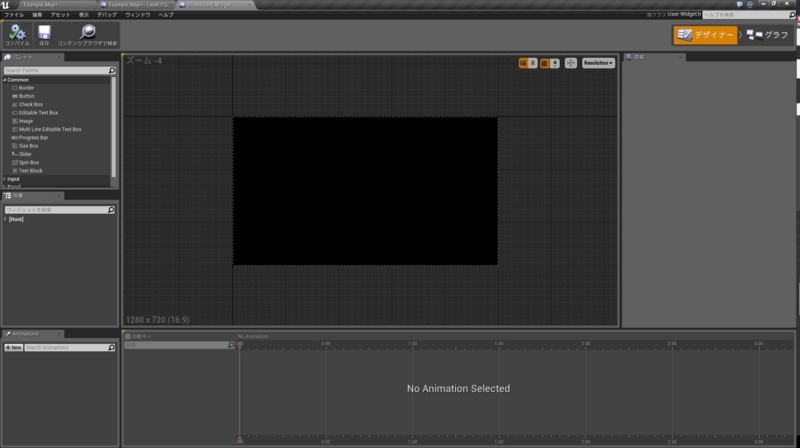This screenshot has height=448, width=800.
Task: Expand the Input category in palette
Action: (5, 179)
